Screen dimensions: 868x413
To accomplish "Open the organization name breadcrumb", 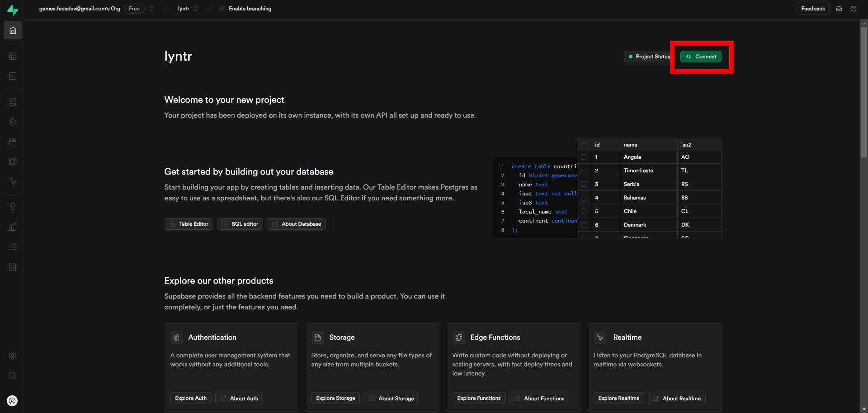I will (x=80, y=9).
